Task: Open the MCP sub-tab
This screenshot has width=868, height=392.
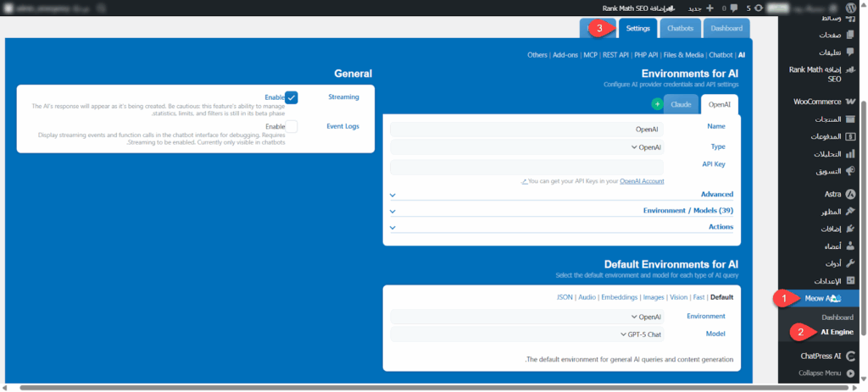Action: (590, 55)
